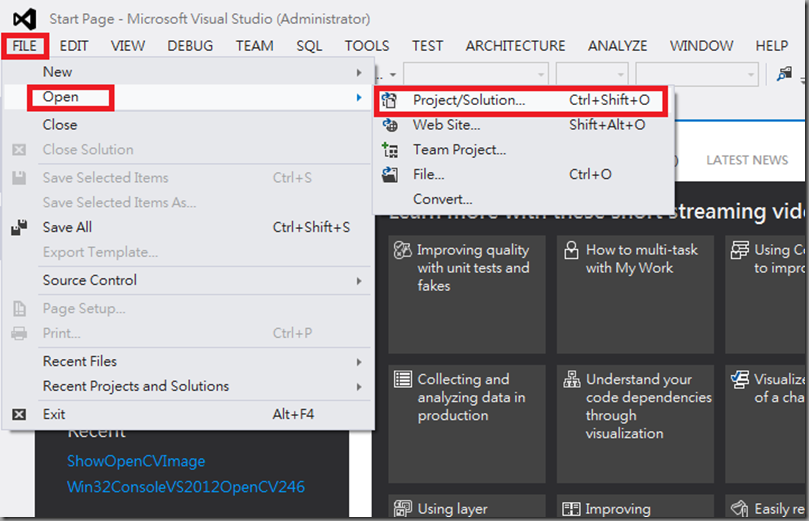
Task: Click the My Work multi-task video icon
Action: coord(571,250)
